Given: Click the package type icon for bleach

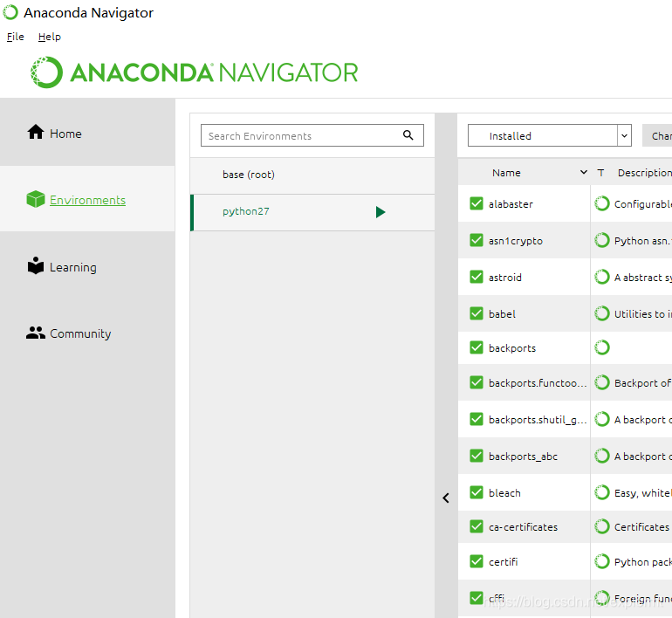Looking at the screenshot, I should [x=601, y=493].
